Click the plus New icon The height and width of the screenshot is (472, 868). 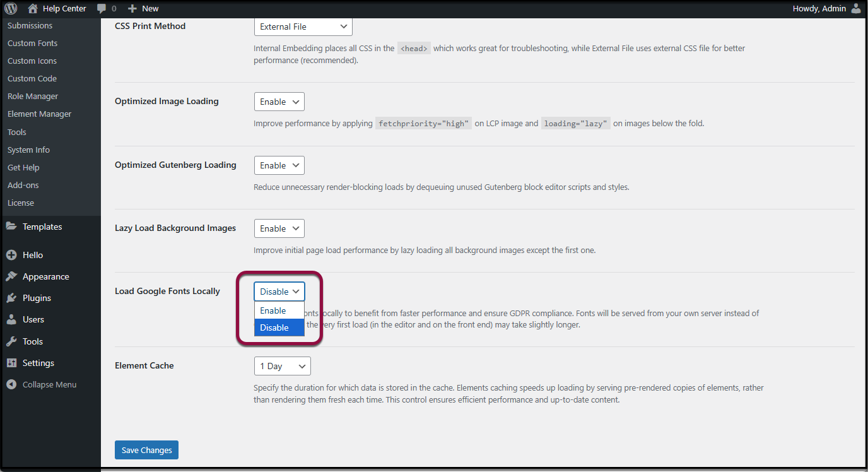(x=132, y=8)
